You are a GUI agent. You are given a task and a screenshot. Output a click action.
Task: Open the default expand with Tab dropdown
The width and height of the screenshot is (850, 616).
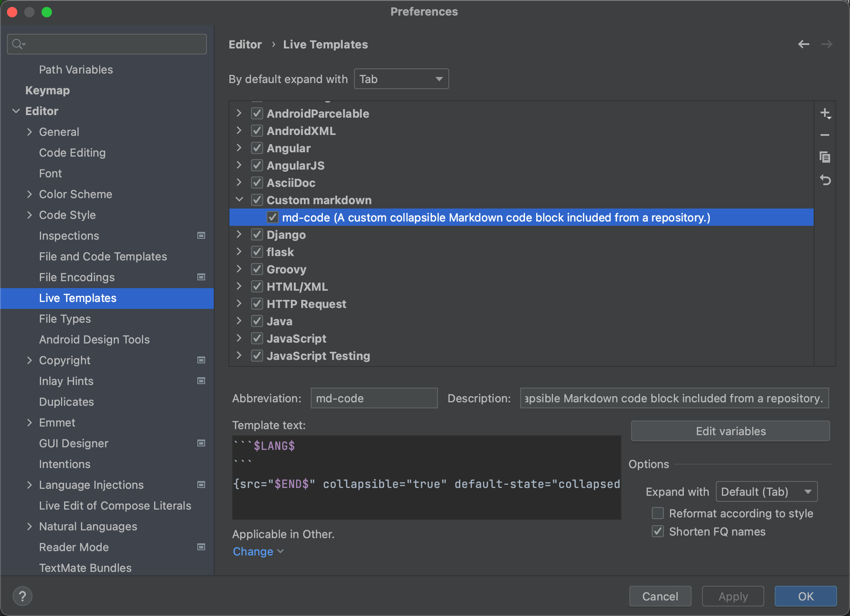[x=401, y=79]
